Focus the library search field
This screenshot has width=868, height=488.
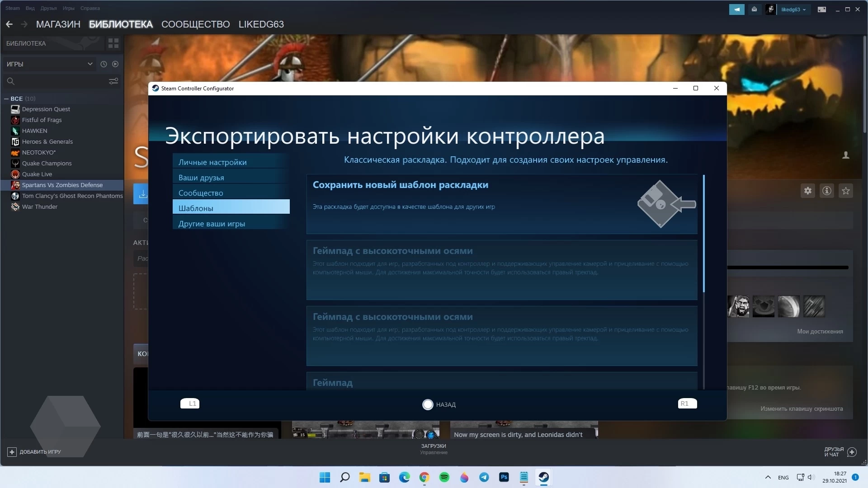54,81
